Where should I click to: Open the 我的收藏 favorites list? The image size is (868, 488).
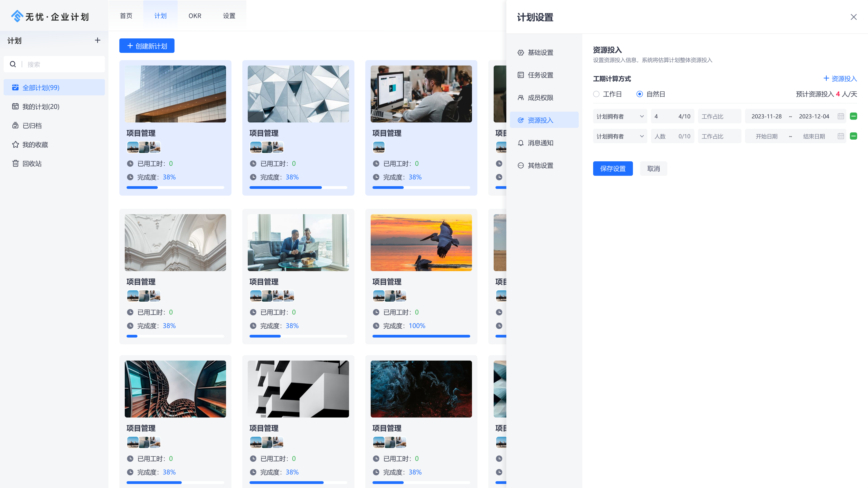click(x=35, y=145)
